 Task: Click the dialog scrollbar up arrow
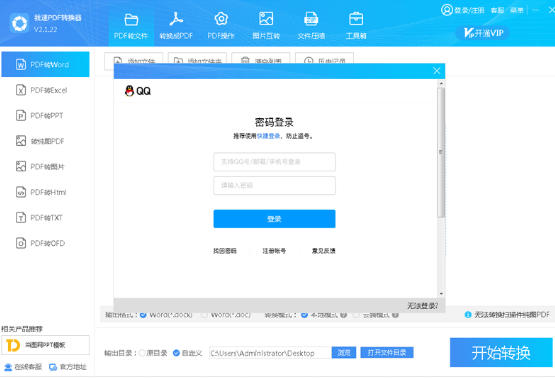pyautogui.click(x=441, y=84)
